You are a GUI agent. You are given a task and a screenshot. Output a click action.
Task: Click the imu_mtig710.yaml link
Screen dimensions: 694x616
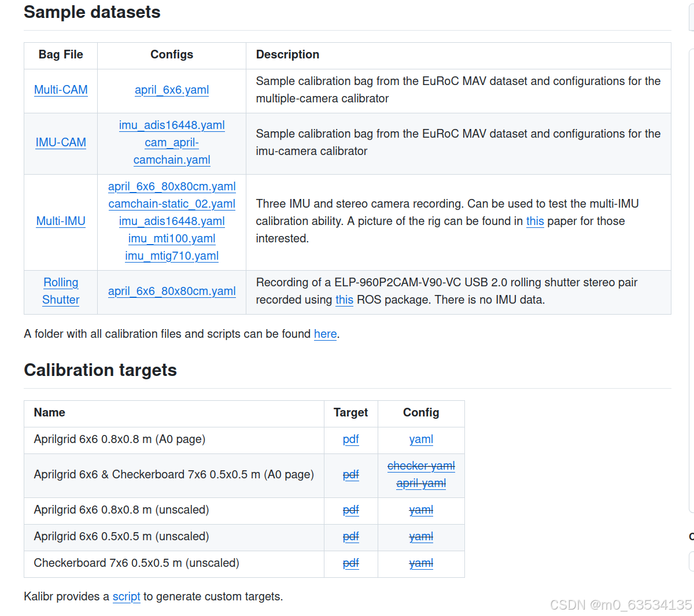172,256
